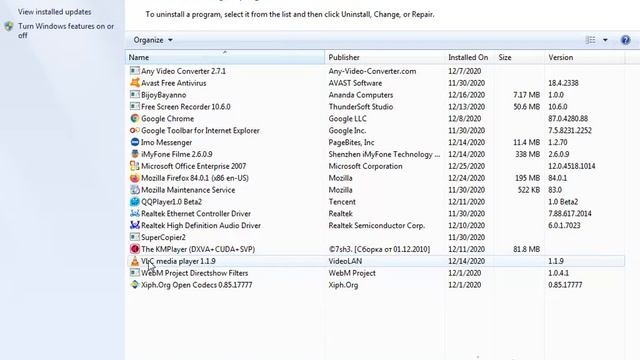Click the publisher VideoLAN

(345, 261)
